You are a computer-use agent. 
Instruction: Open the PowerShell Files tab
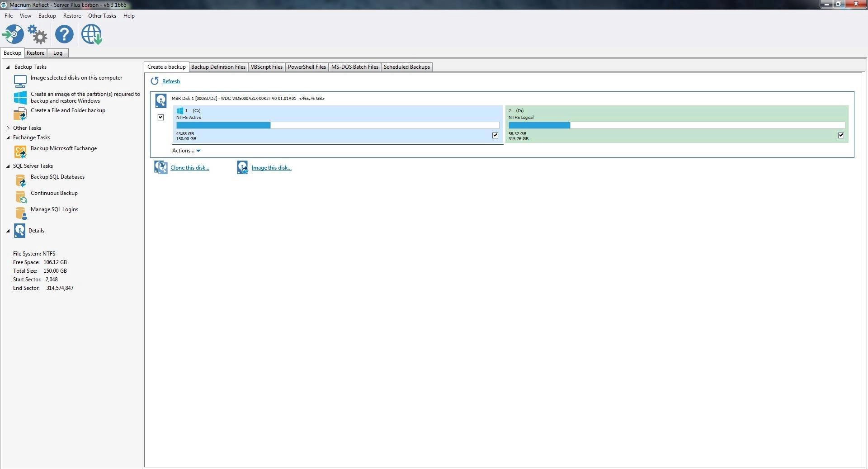(307, 67)
